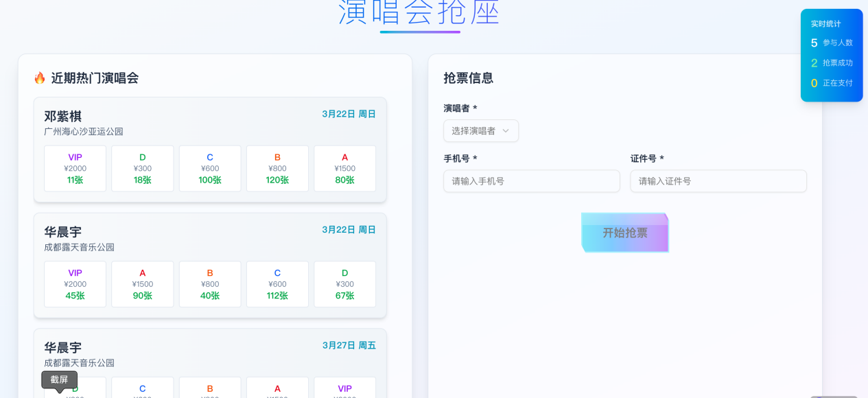This screenshot has height=398, width=868.
Task: Pick 华晨宇 3月22日 D tier with 67张
Action: coord(344,284)
